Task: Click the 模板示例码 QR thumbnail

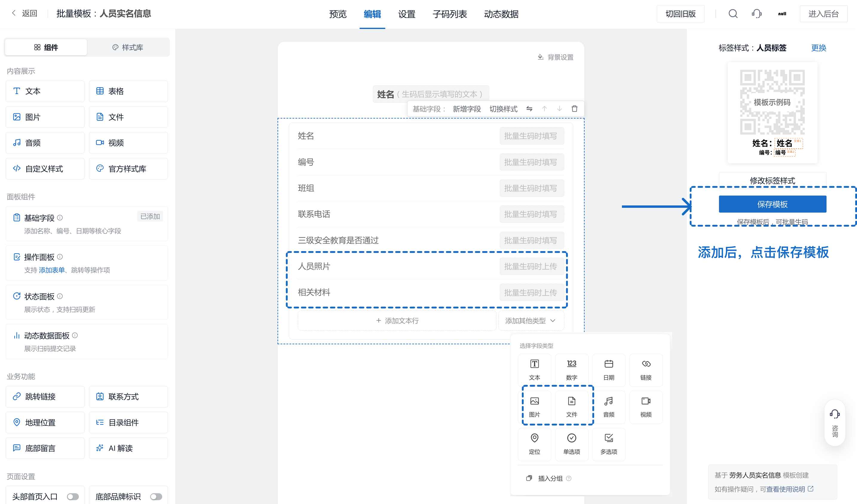Action: pyautogui.click(x=772, y=102)
